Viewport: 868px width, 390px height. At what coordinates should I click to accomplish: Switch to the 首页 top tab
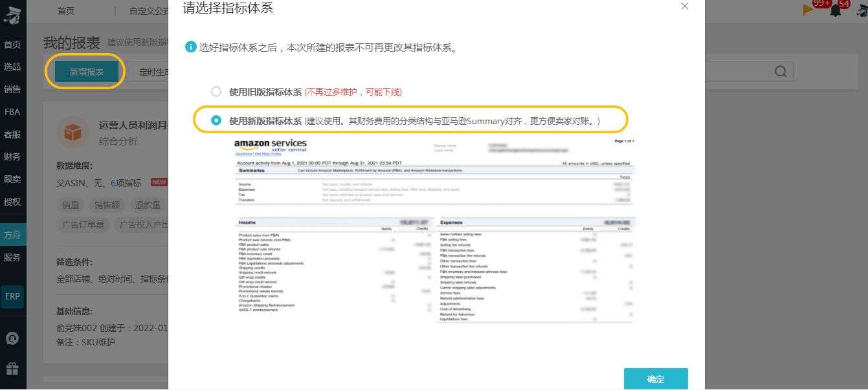pyautogui.click(x=66, y=11)
